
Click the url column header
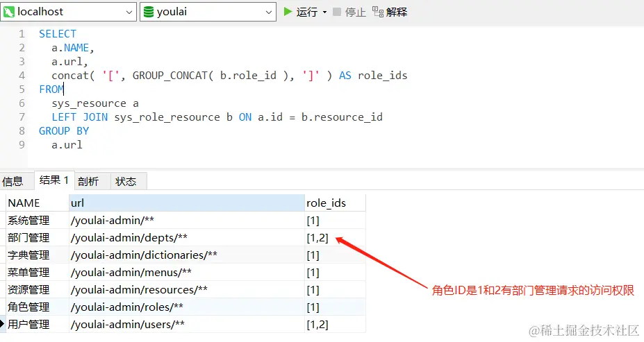click(x=187, y=203)
